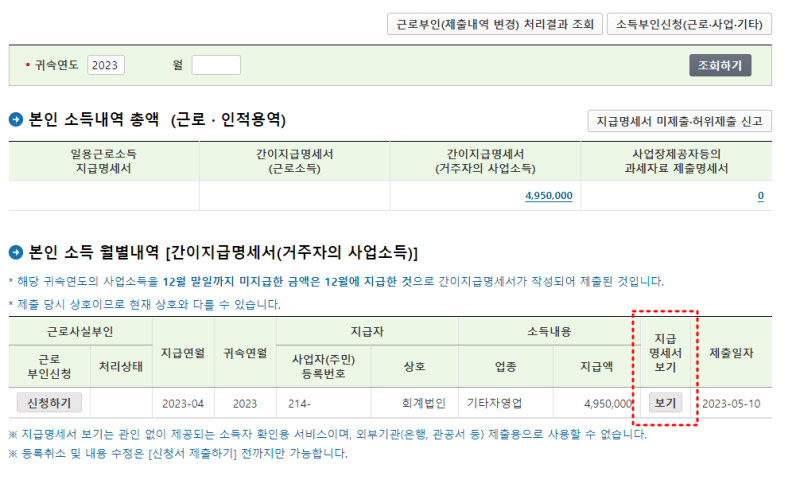Open 근로부인(제출내역 변경) 처리결과 조회
The width and height of the screenshot is (800, 480).
click(x=494, y=24)
